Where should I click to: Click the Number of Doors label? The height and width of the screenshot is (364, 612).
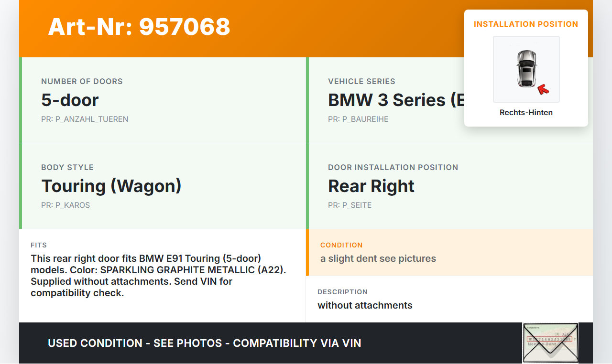[x=82, y=81]
